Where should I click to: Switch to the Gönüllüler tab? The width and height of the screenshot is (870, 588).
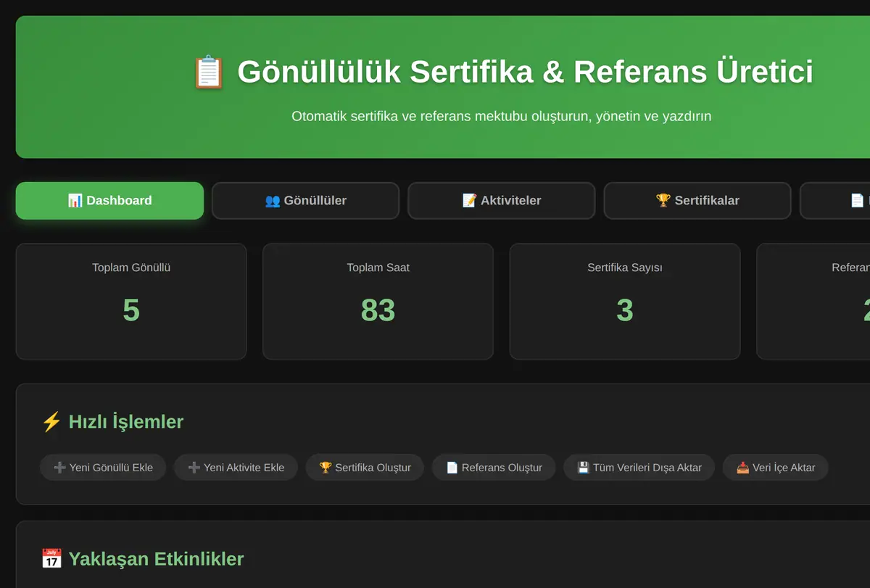pos(305,200)
